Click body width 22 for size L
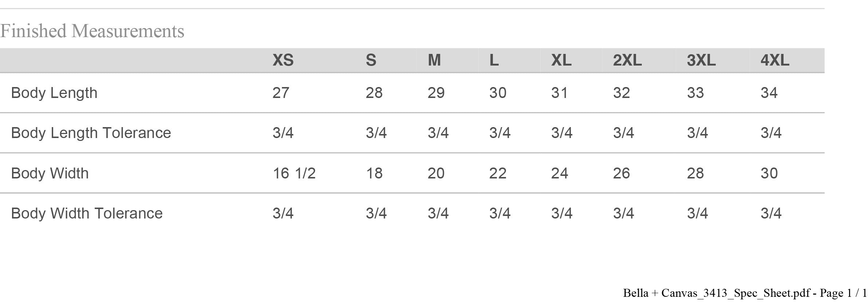This screenshot has height=303, width=868. point(498,173)
